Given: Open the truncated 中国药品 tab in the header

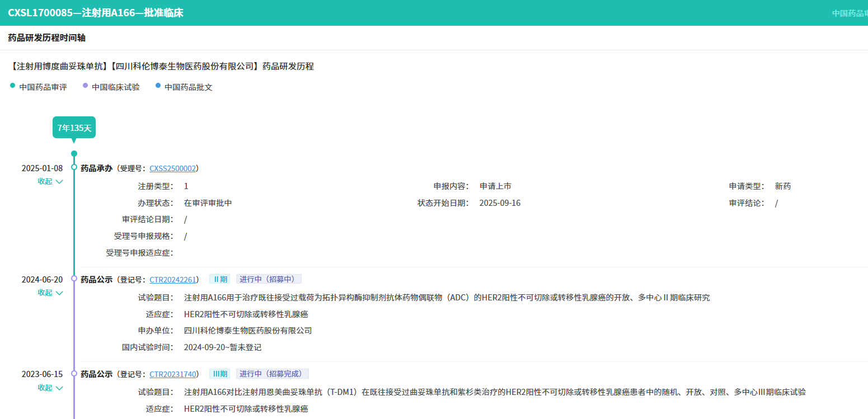Looking at the screenshot, I should [x=849, y=13].
